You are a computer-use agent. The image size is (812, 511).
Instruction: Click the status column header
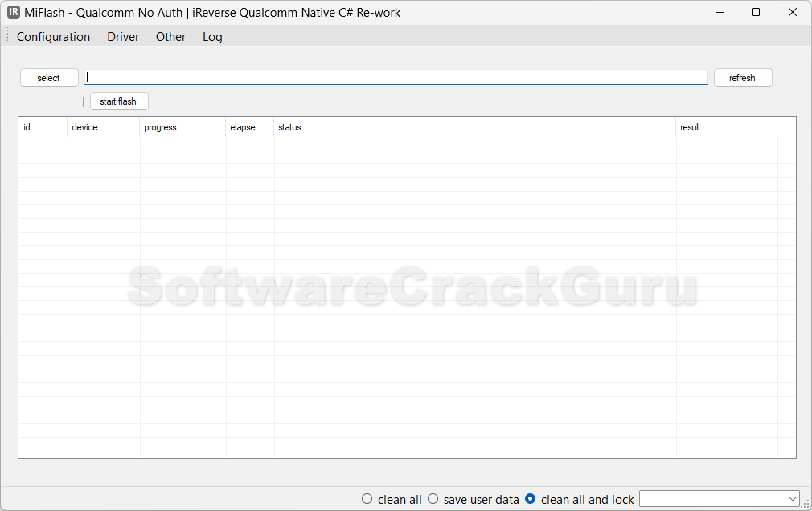point(475,127)
